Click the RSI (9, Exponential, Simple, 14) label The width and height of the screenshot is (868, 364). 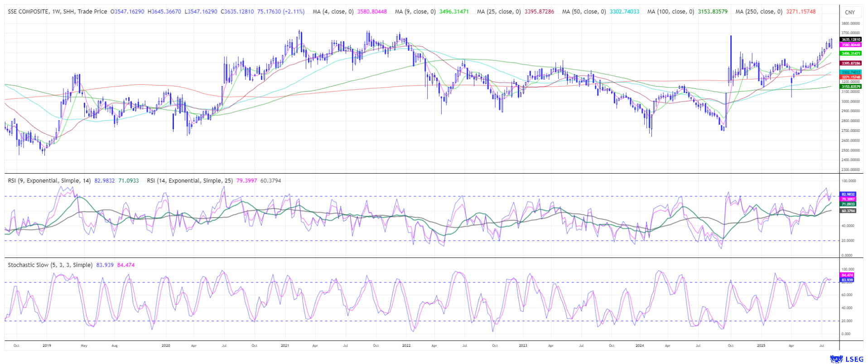(x=49, y=180)
